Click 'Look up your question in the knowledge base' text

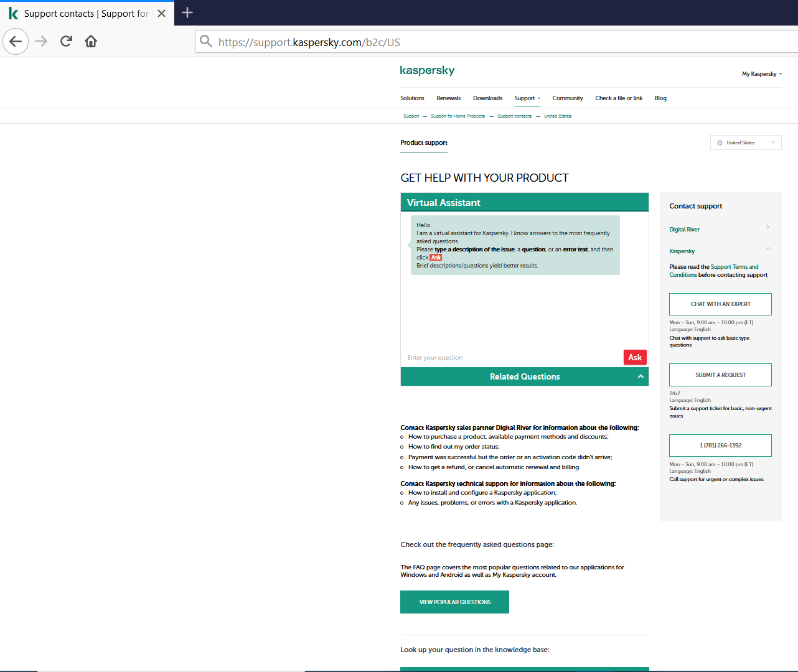475,650
